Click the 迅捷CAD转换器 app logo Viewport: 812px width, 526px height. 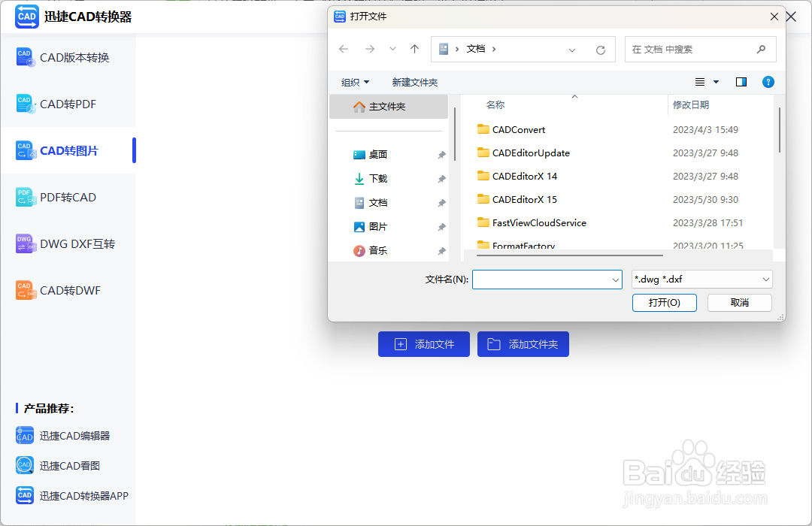point(27,17)
